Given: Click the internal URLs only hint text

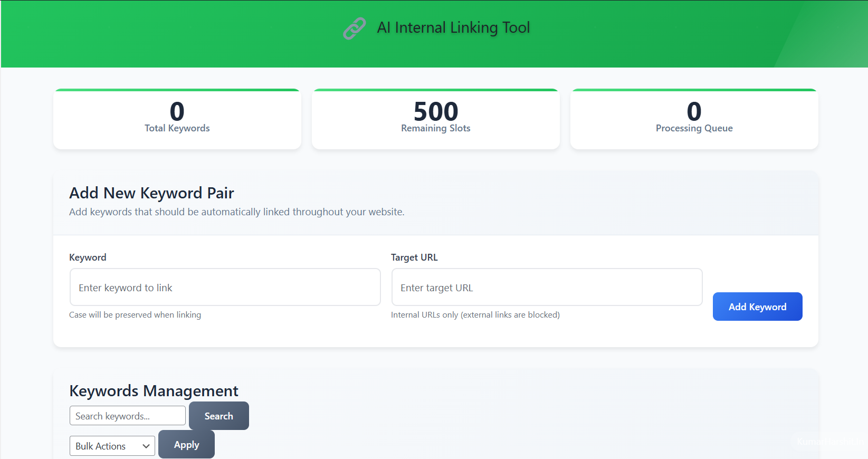Looking at the screenshot, I should tap(475, 315).
